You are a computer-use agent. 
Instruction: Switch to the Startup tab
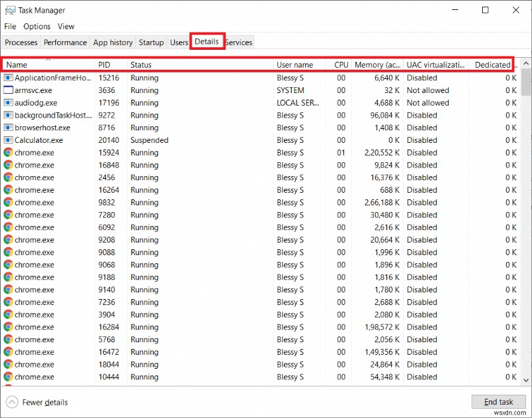[x=151, y=42]
